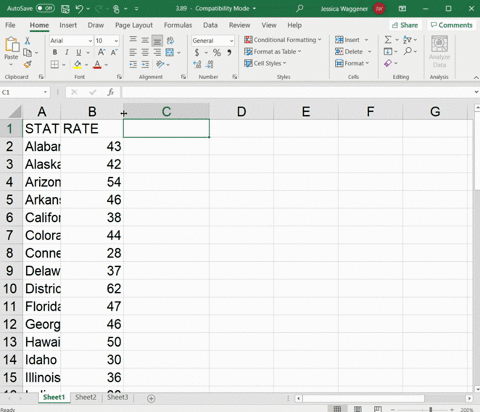Toggle Wrap Text icon

(x=170, y=40)
